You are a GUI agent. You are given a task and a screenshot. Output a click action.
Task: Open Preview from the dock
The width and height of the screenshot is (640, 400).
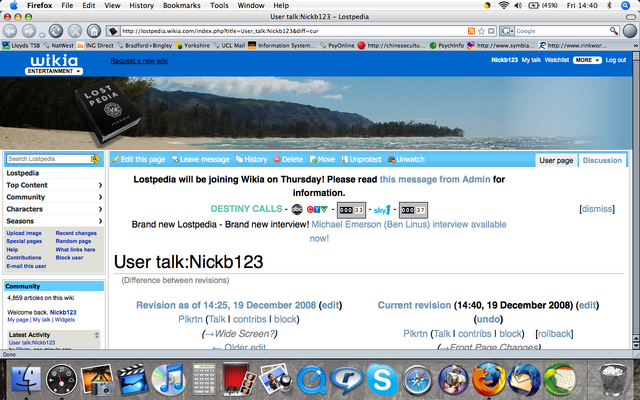276,380
